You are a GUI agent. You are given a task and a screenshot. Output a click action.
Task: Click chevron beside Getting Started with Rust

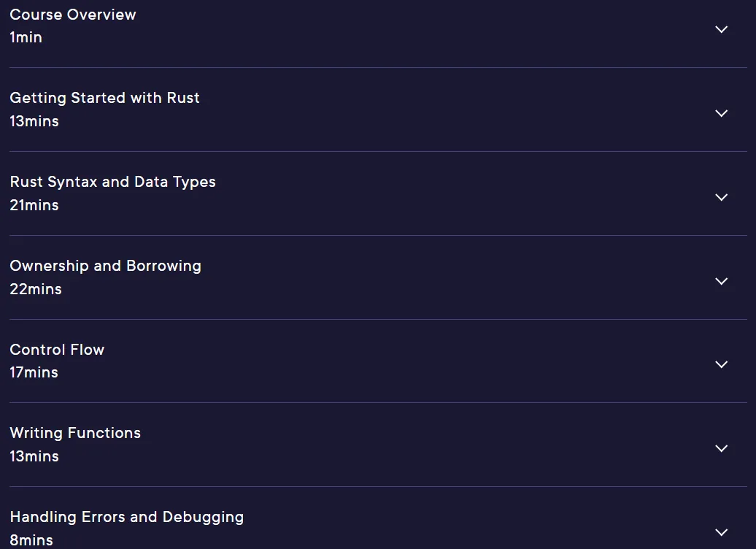(721, 113)
